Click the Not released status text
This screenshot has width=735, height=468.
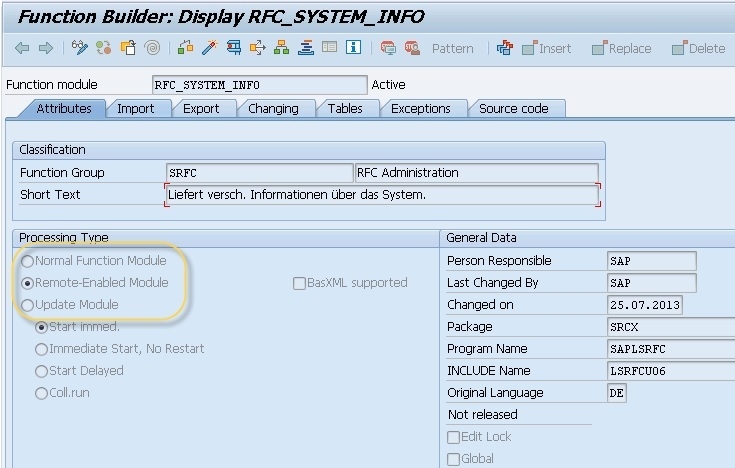(483, 415)
